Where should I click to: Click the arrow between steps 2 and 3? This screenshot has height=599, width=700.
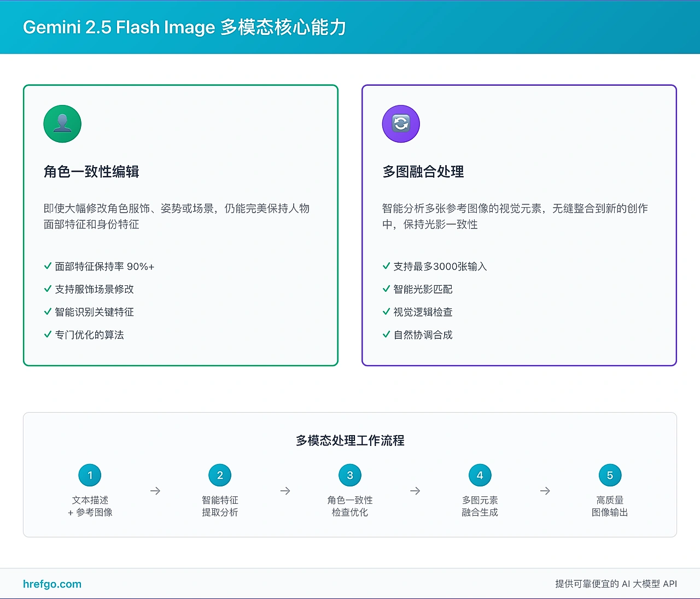285,491
